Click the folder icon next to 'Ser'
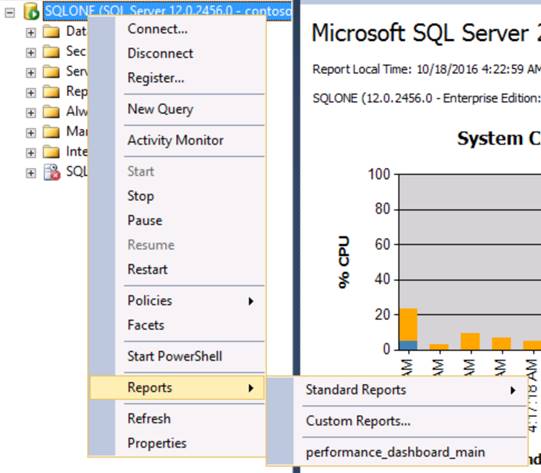 (51, 72)
